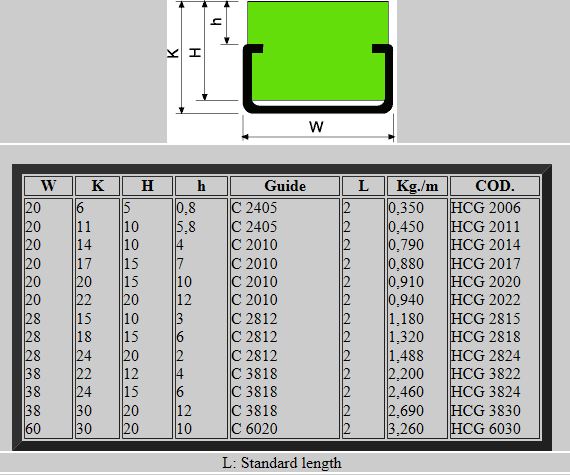The image size is (570, 475).
Task: Click the code HCG 2824
Action: pyautogui.click(x=486, y=355)
